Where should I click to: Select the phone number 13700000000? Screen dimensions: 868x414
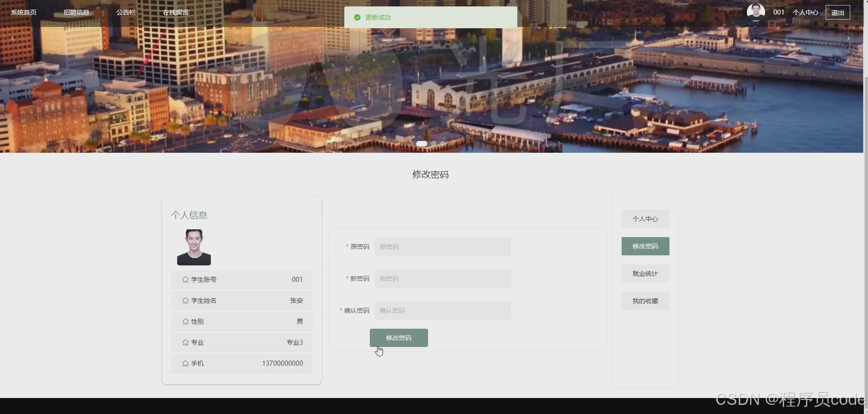click(x=282, y=363)
